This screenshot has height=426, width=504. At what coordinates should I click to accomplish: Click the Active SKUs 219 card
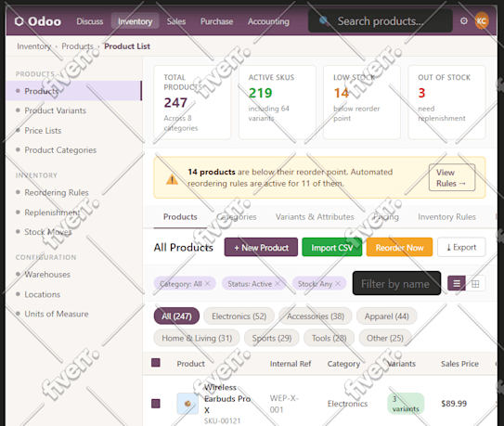[x=278, y=102]
